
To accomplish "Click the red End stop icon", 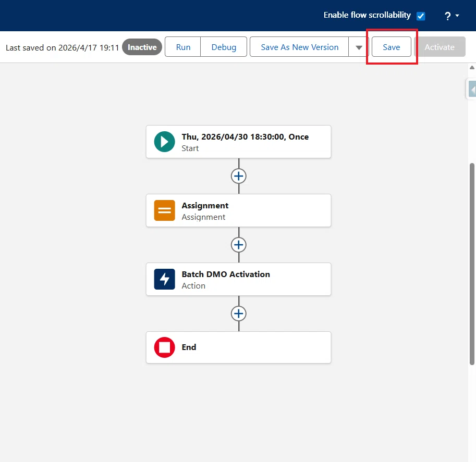I will [x=164, y=347].
